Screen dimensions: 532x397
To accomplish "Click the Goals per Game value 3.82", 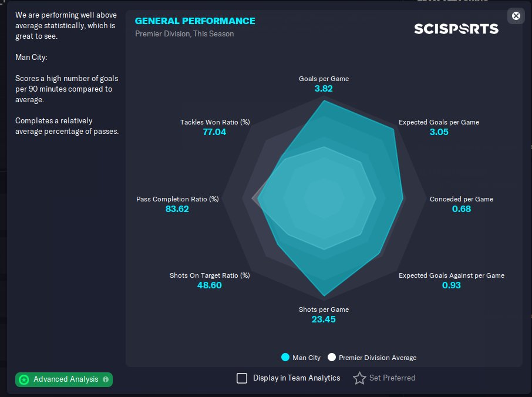I will 324,89.
